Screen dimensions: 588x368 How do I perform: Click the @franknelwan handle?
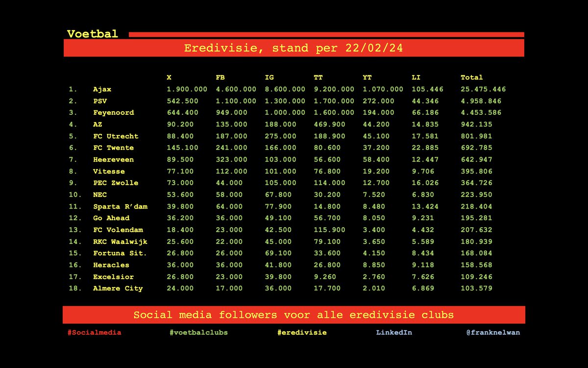493,332
